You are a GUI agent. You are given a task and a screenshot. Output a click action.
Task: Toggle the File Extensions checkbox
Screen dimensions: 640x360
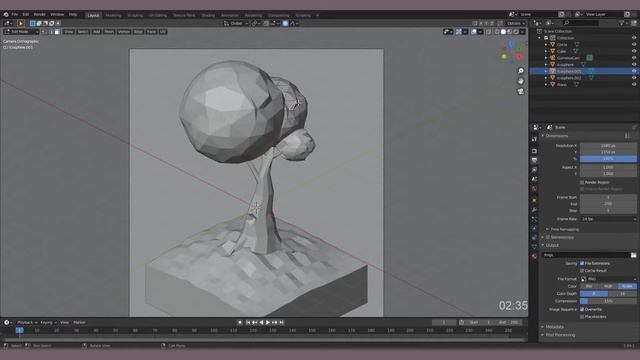582,264
